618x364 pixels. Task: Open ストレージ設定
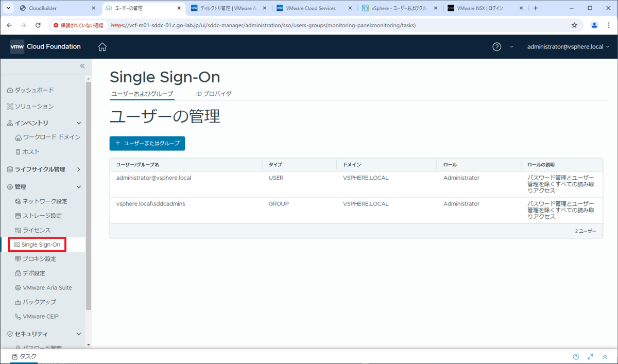pyautogui.click(x=39, y=216)
